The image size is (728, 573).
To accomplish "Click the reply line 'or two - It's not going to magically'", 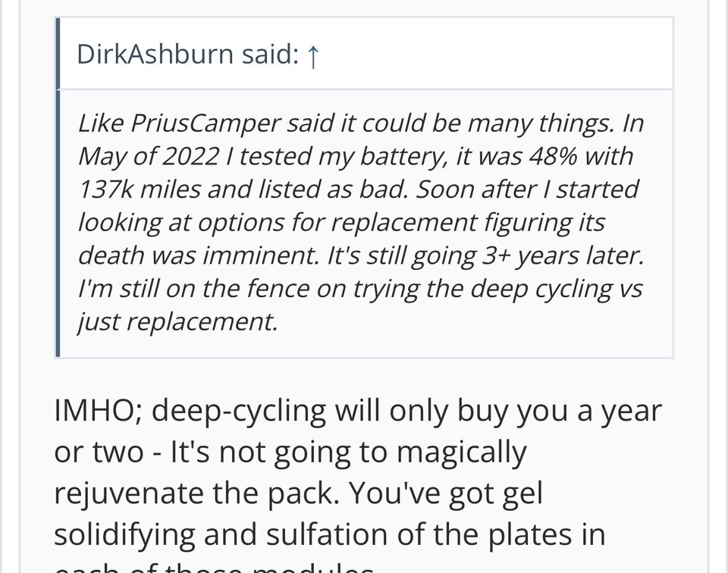I will pos(290,453).
